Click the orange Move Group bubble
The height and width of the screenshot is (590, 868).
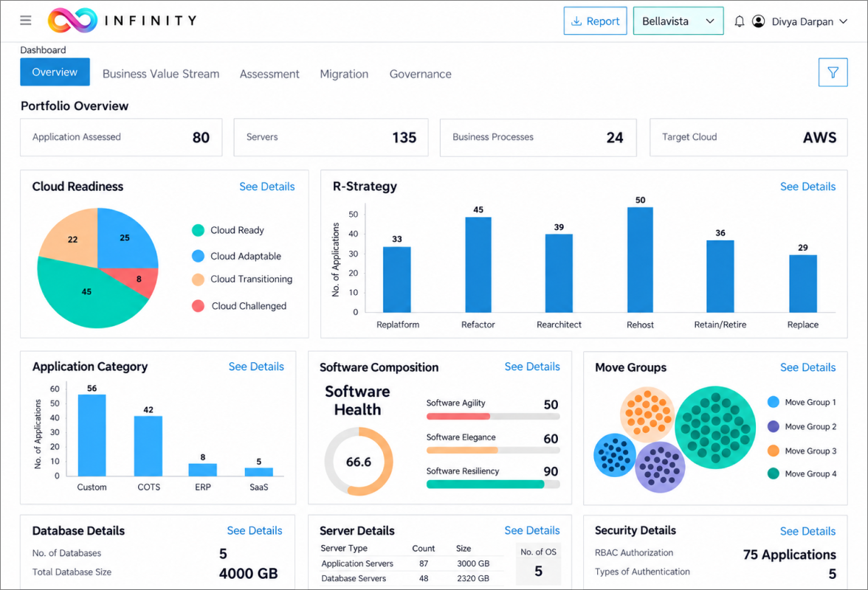pyautogui.click(x=646, y=414)
